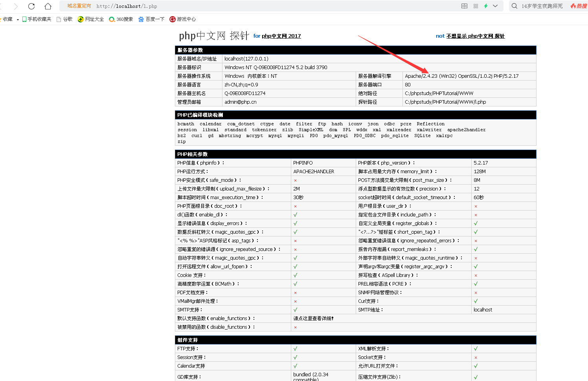
Task: Click 请点这里查看详细 for enable_functions
Action: pos(312,318)
